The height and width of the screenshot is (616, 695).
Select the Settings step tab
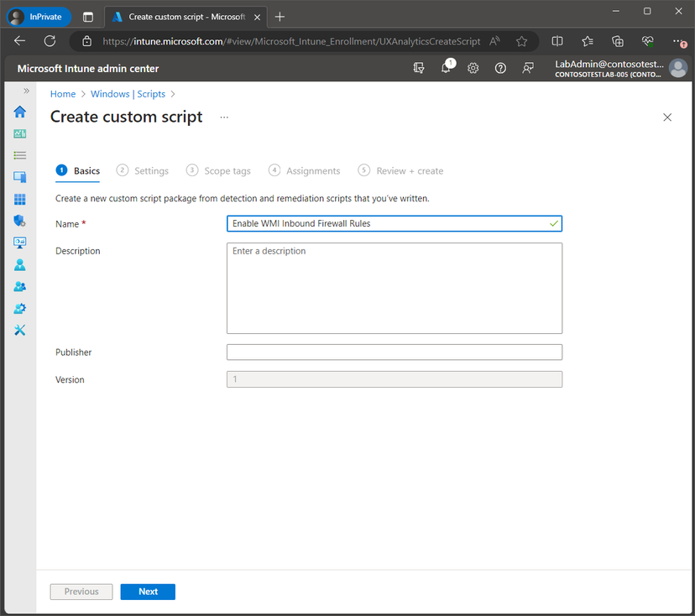coord(143,170)
